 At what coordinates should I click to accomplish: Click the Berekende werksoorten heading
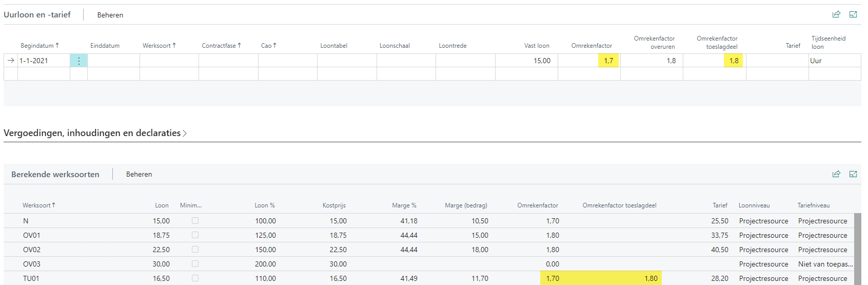tap(55, 175)
